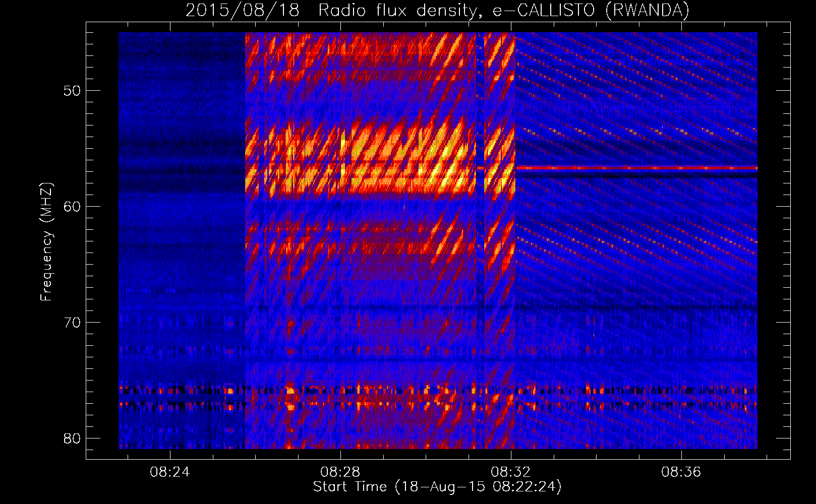816x504 pixels.
Task: Click the 08:24 time tick label
Action: (170, 472)
